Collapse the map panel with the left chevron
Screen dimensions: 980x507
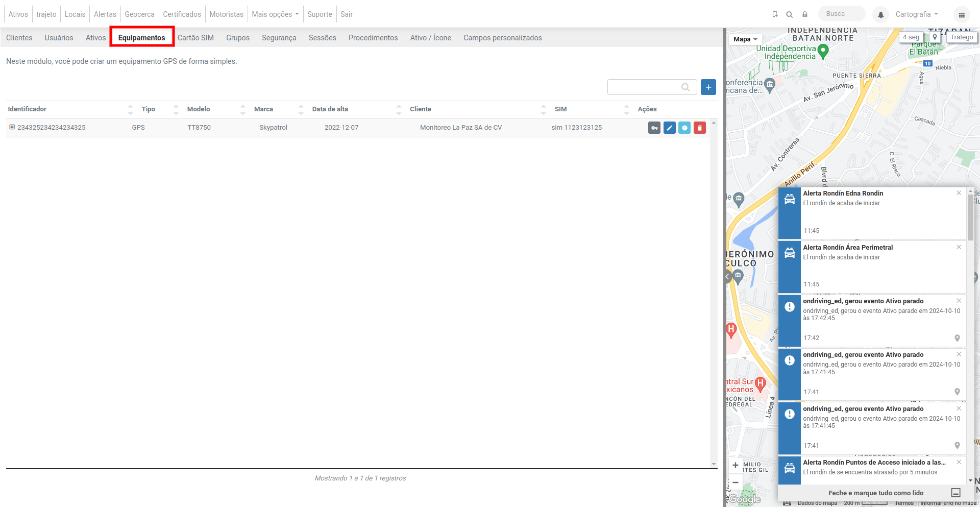point(727,277)
